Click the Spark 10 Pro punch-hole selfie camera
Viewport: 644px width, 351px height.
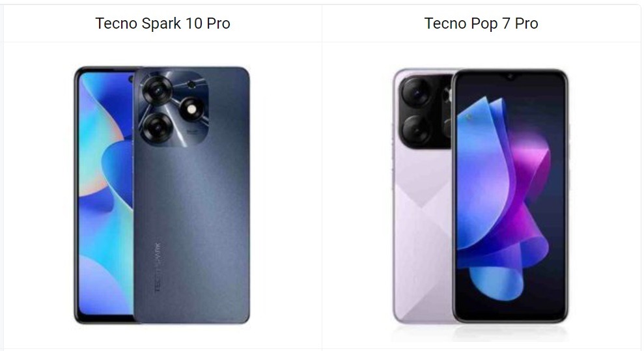click(x=131, y=79)
